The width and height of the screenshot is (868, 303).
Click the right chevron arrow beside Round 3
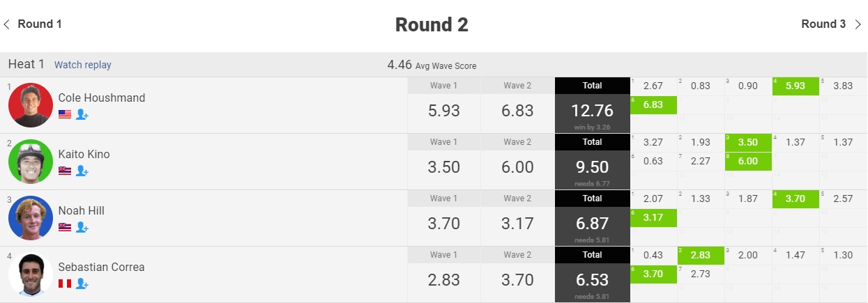tap(858, 24)
